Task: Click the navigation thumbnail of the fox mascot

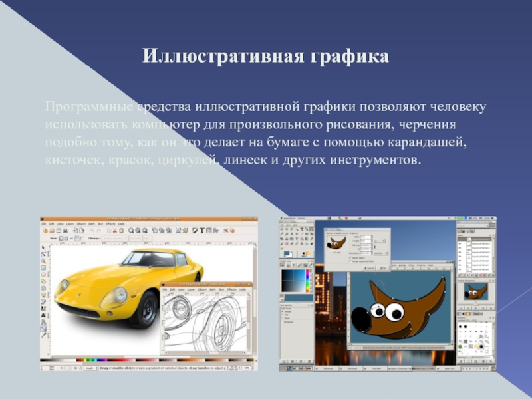Action: tap(475, 291)
